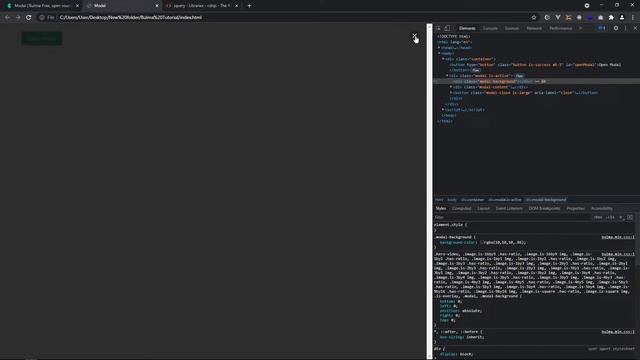The height and width of the screenshot is (360, 640).
Task: Click the dimmed green Open Modal button
Action: click(42, 39)
